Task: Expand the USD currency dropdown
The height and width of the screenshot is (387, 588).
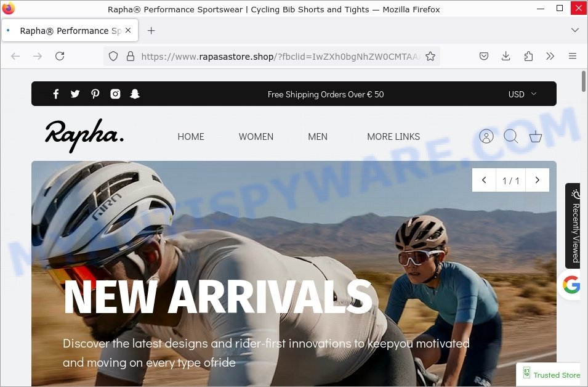Action: [522, 94]
